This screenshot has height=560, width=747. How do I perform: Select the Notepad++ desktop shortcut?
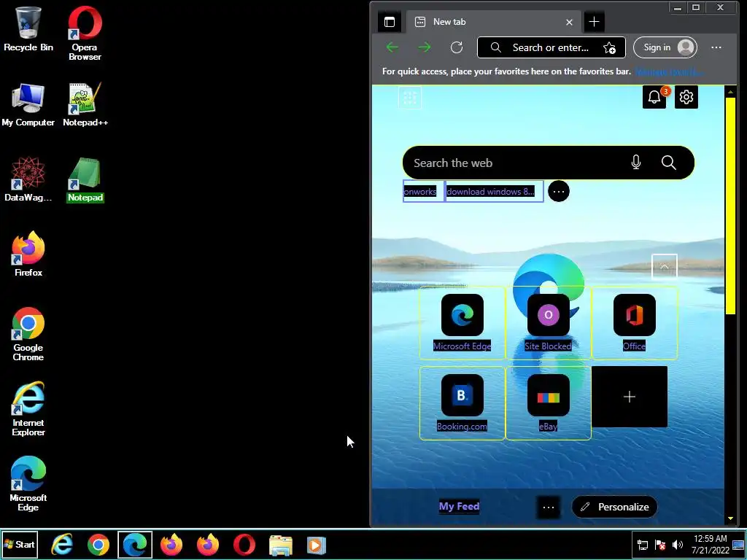coord(85,105)
